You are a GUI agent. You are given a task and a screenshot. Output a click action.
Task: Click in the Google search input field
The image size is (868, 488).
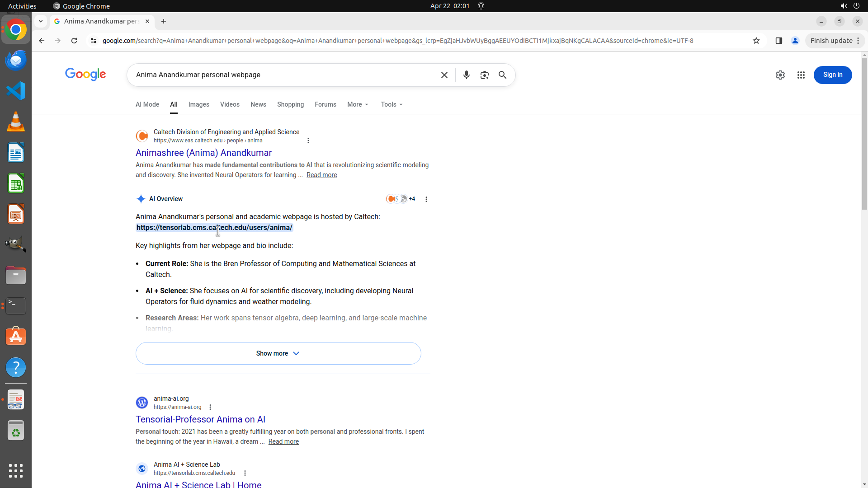pos(280,75)
